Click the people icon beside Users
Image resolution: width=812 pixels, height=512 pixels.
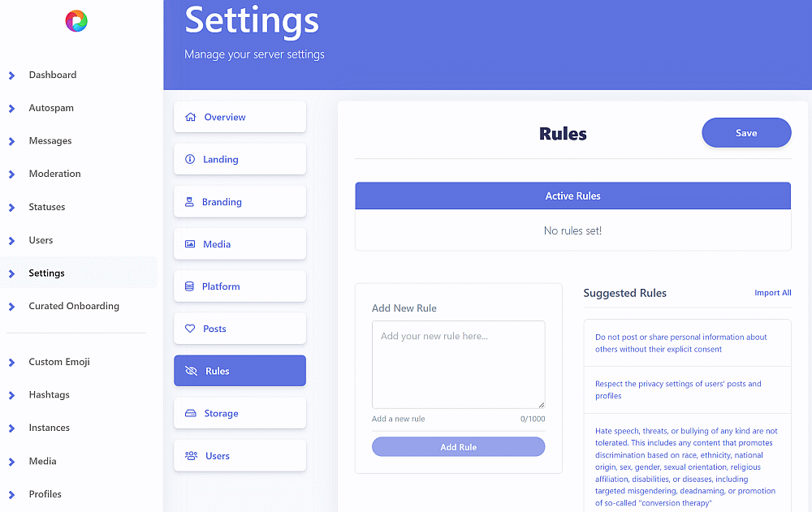tap(191, 456)
